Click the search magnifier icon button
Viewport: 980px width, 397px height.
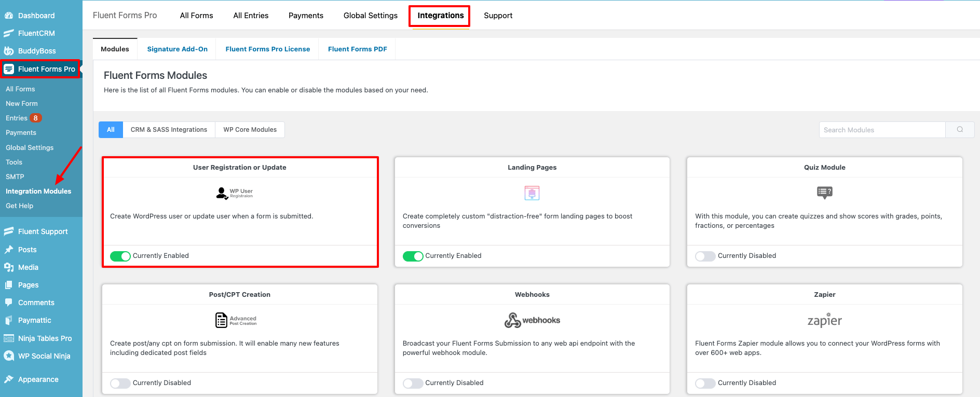click(960, 130)
